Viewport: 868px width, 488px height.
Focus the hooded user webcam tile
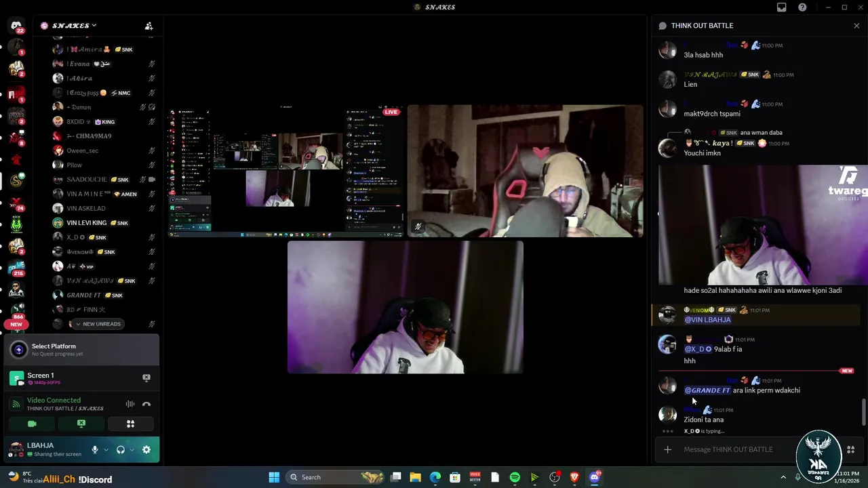pyautogui.click(x=525, y=171)
